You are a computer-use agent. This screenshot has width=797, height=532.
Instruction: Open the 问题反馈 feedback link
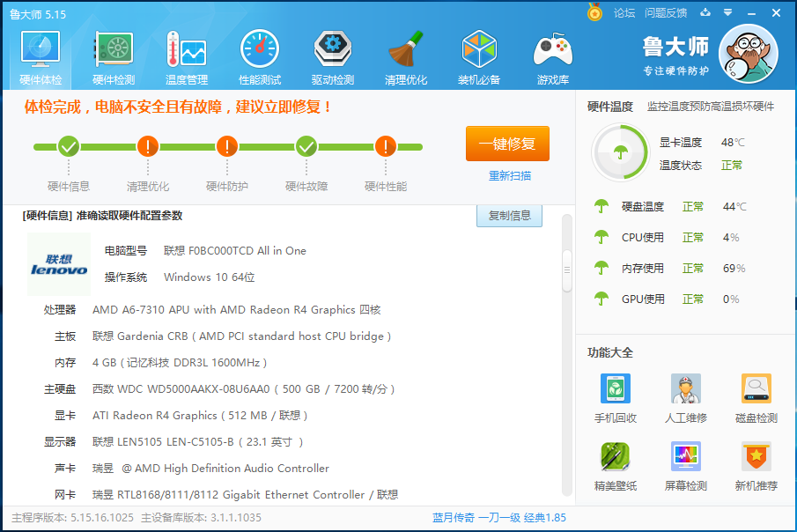pos(666,12)
